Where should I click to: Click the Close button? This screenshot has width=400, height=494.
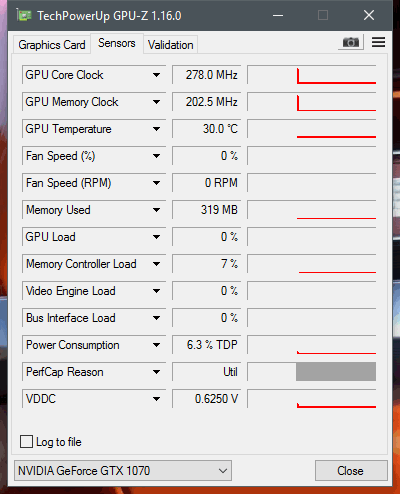pos(351,471)
